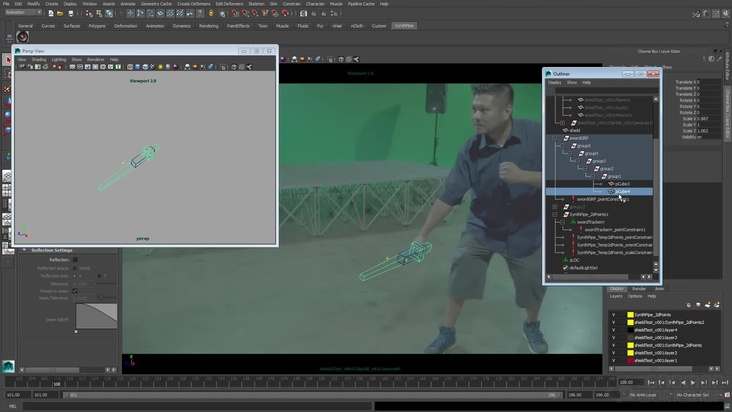
Task: Switch to the Anim layer tab
Action: pos(659,289)
